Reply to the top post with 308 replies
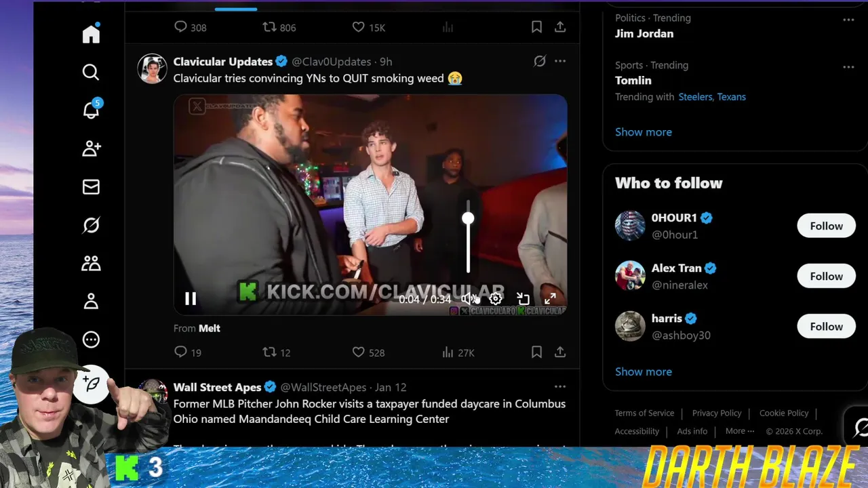868x488 pixels. [x=180, y=26]
